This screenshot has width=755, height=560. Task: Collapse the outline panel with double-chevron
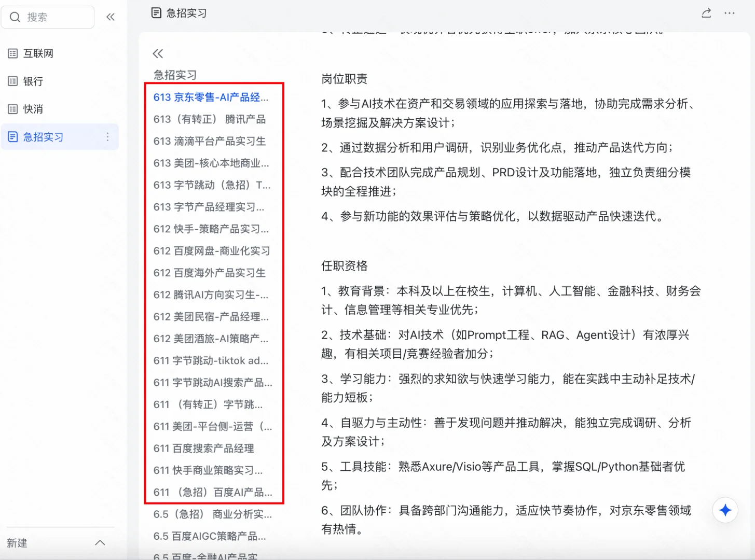click(158, 53)
